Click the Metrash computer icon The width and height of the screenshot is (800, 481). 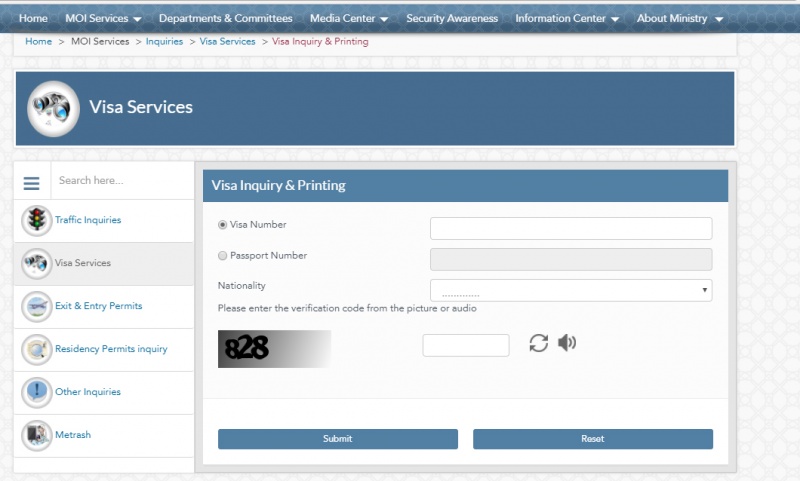[x=37, y=435]
